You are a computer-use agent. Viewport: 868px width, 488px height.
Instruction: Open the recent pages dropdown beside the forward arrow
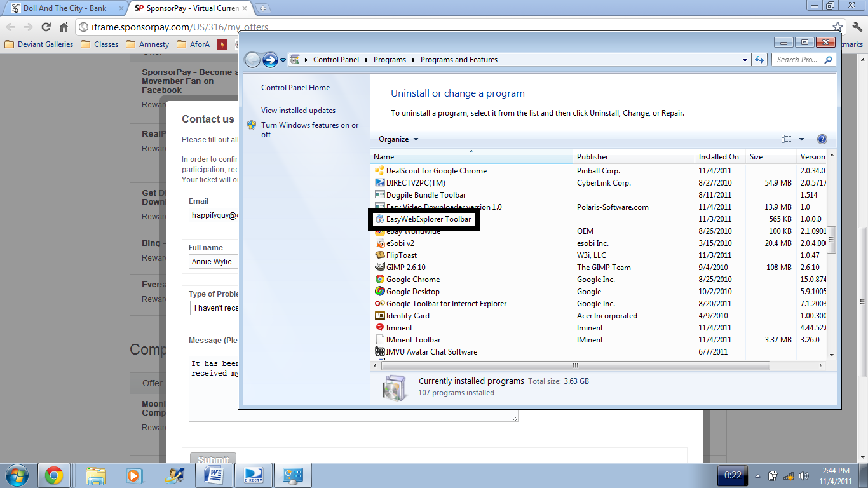(283, 60)
